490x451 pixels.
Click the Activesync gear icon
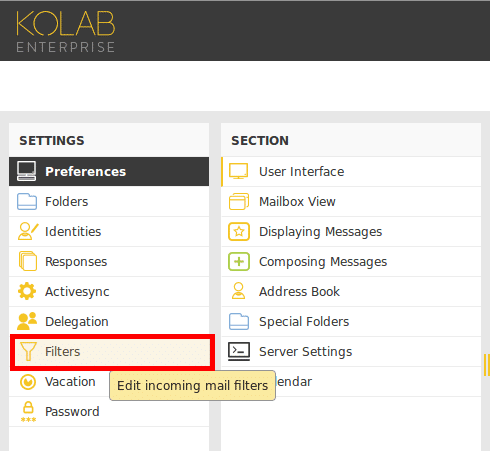pyautogui.click(x=27, y=291)
